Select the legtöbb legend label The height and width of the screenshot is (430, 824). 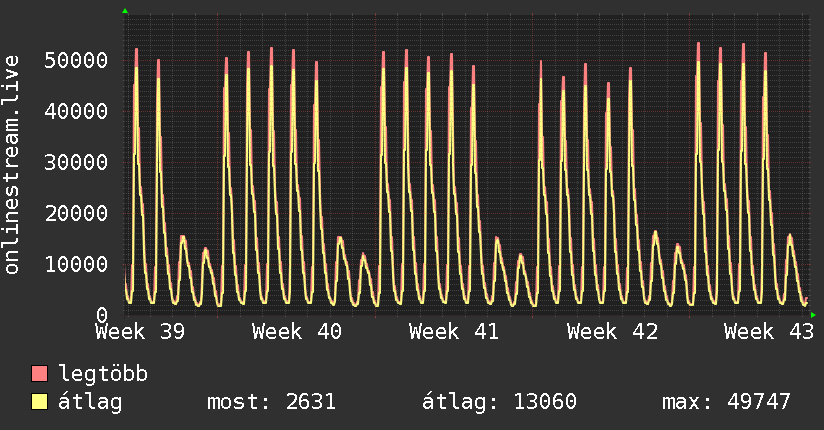[103, 374]
